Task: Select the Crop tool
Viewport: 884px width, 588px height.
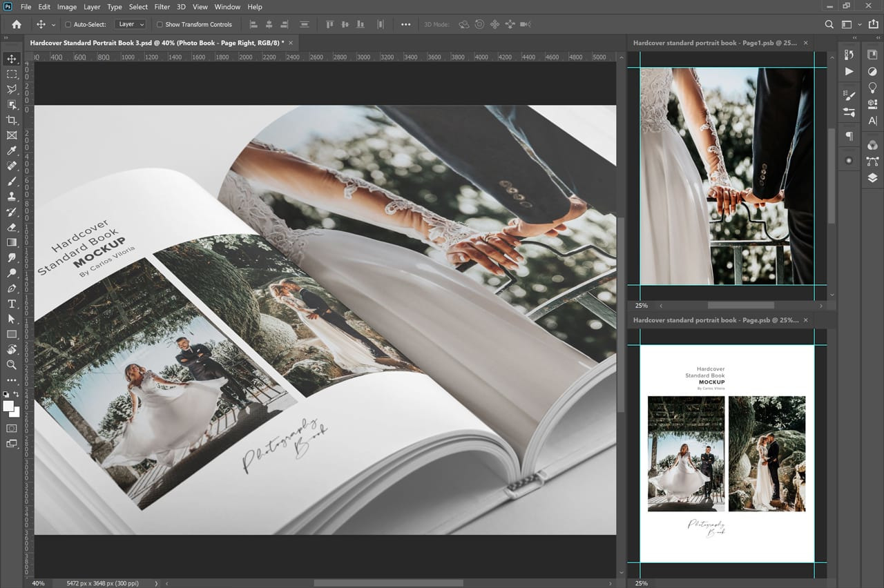Action: (12, 120)
